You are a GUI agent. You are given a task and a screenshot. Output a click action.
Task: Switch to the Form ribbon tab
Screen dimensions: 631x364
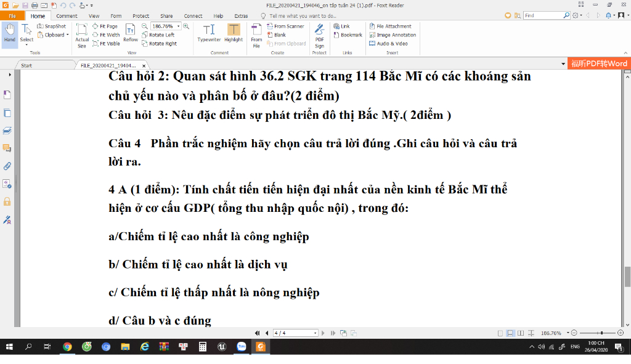click(x=116, y=15)
